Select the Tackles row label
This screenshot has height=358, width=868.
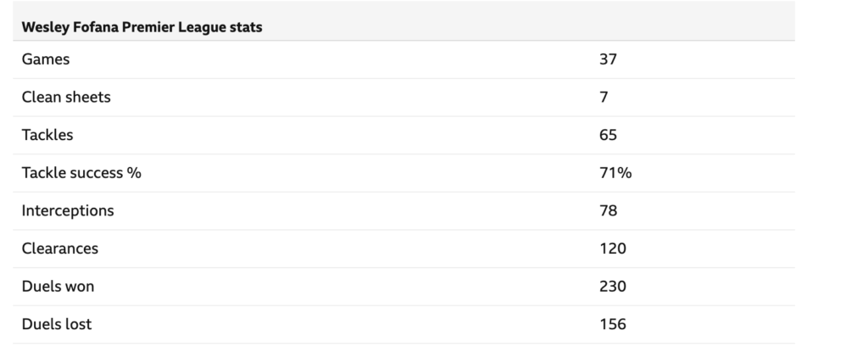[47, 135]
